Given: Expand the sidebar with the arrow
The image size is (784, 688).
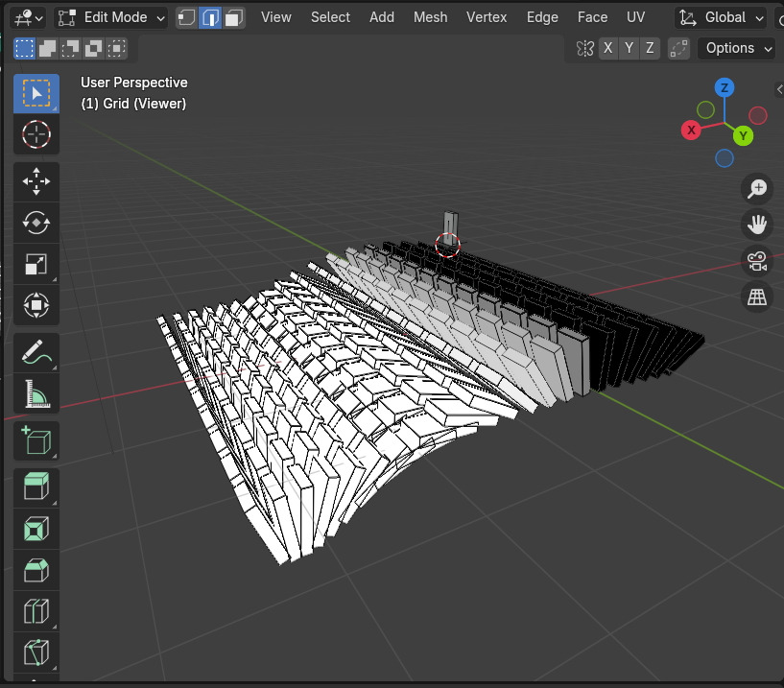Looking at the screenshot, I should 779,89.
